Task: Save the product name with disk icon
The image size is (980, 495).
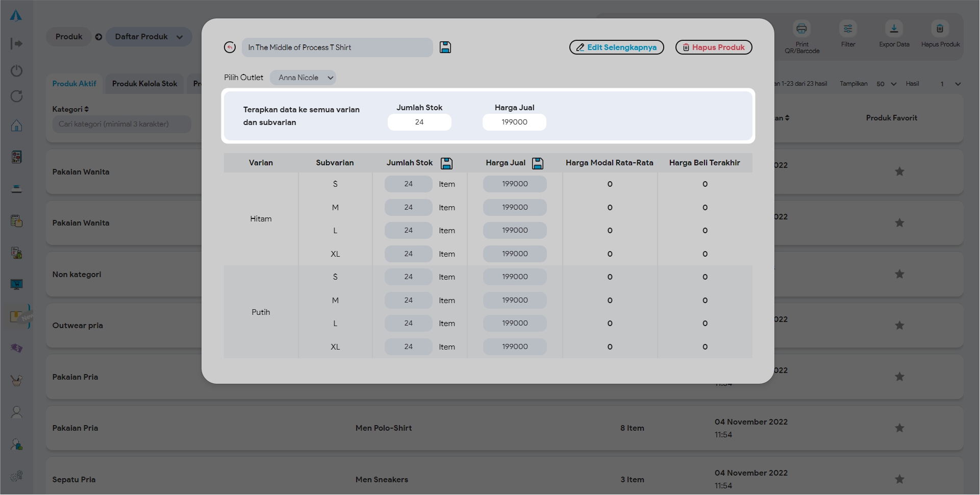Action: 445,47
